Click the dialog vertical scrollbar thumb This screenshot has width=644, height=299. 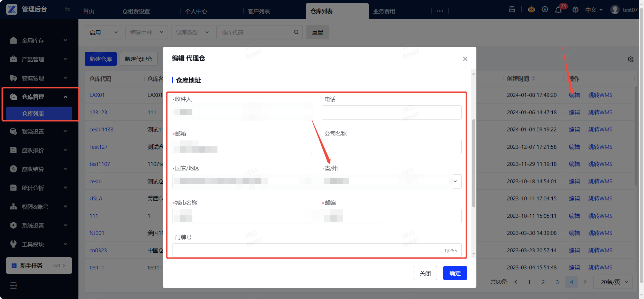pos(474,163)
